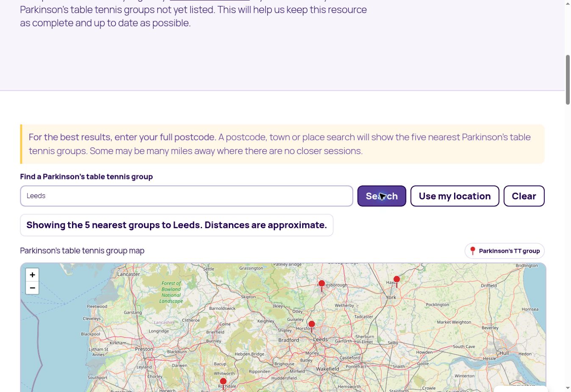Click the Keighley label on the map
The height and width of the screenshot is (392, 571).
[266, 321]
